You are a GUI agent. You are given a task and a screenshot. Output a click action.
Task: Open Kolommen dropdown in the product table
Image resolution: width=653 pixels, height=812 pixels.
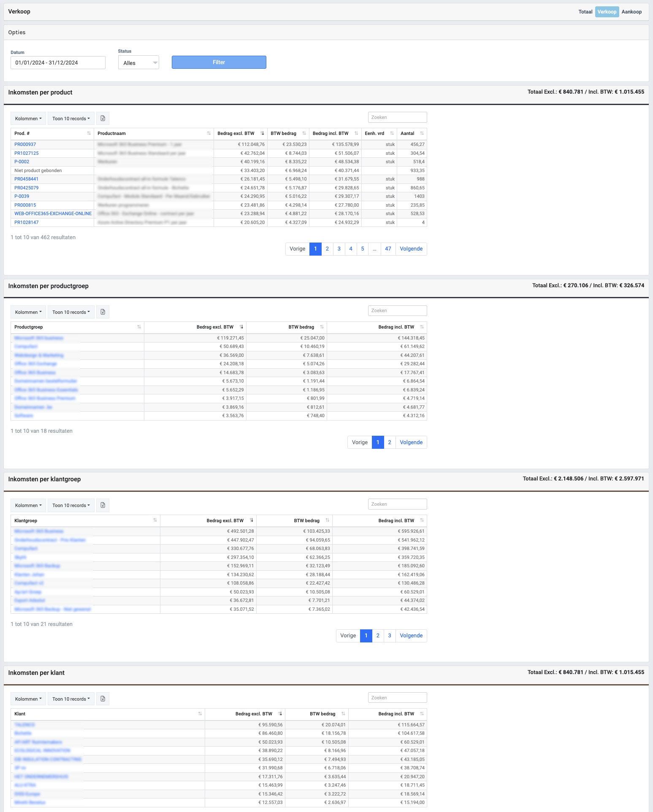[28, 119]
